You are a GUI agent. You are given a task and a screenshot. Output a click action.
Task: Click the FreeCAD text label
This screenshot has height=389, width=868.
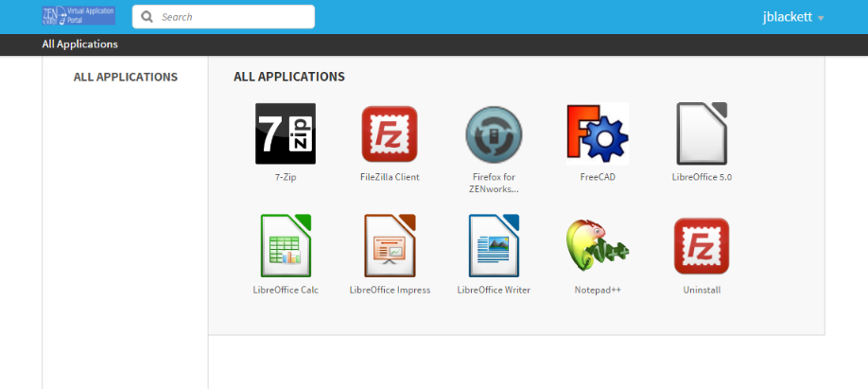tap(598, 177)
